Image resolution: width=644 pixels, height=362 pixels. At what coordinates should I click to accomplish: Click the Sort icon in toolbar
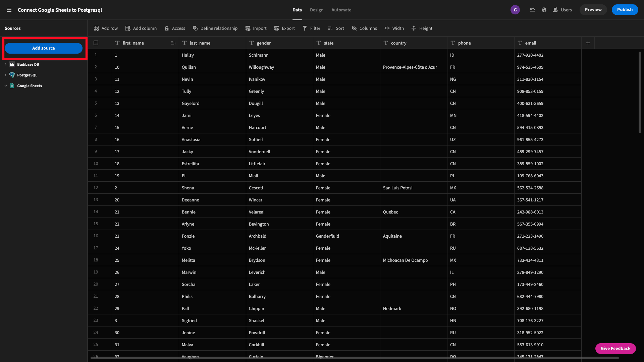[x=330, y=28]
